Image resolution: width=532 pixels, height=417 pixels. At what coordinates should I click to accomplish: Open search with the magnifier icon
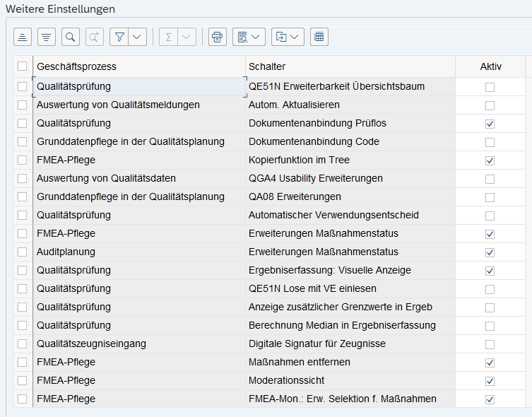(x=71, y=37)
